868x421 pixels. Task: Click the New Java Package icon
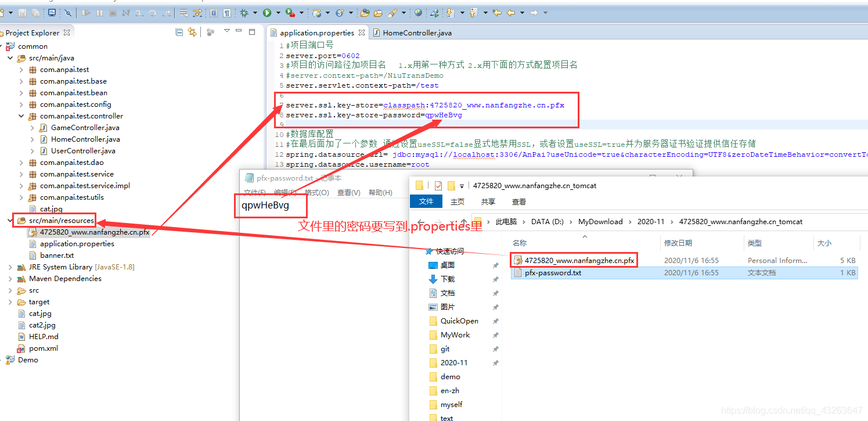point(317,13)
